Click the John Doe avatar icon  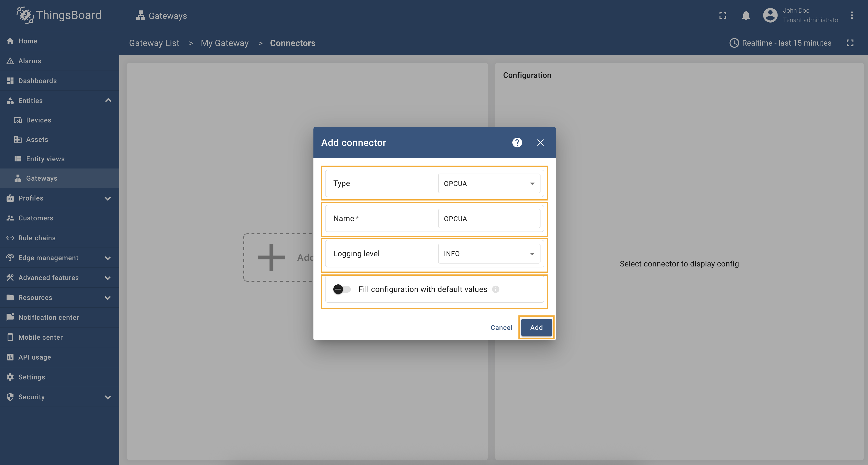(770, 16)
